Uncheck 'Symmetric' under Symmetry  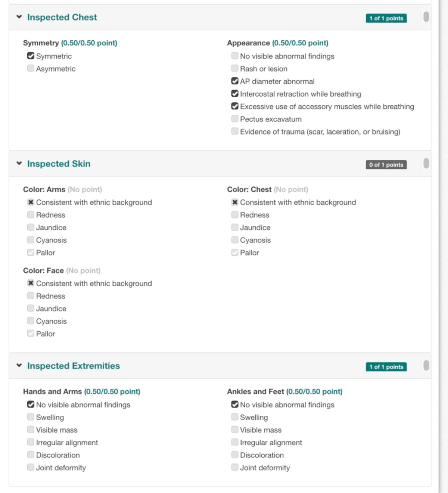(x=31, y=56)
